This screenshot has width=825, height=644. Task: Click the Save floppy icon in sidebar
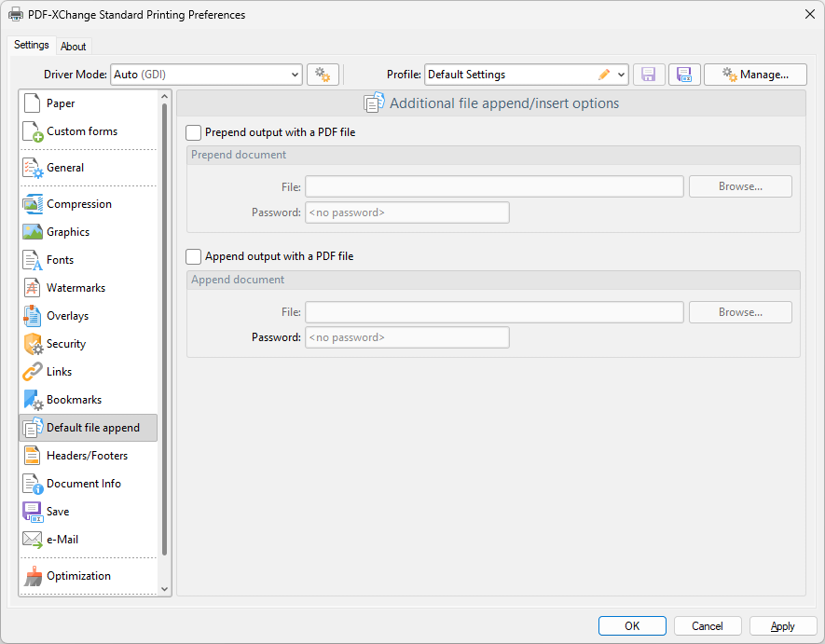click(x=33, y=512)
